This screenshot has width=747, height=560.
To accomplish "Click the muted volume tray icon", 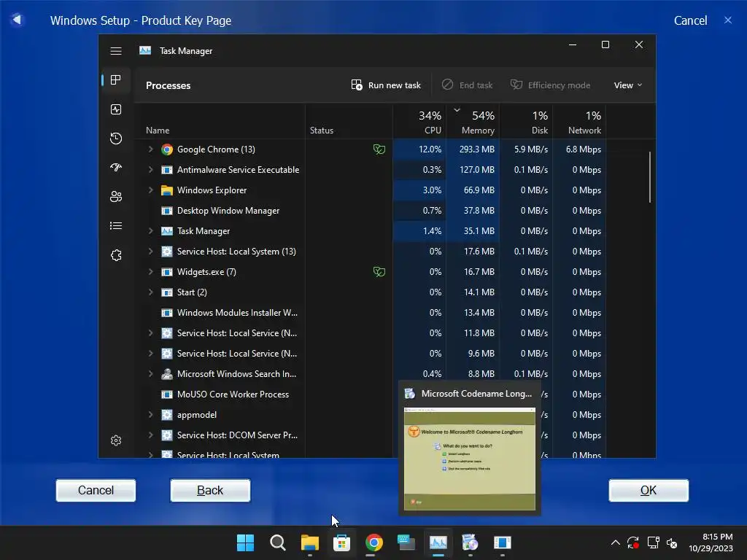I will pos(672,542).
